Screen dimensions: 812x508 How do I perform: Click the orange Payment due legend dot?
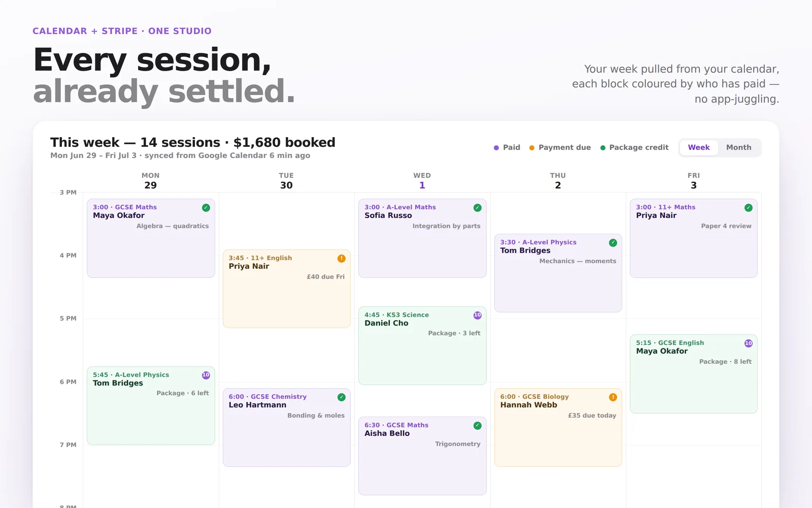click(532, 148)
